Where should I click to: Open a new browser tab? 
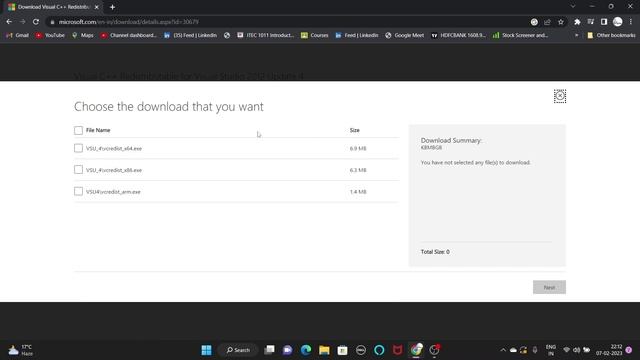pyautogui.click(x=112, y=7)
